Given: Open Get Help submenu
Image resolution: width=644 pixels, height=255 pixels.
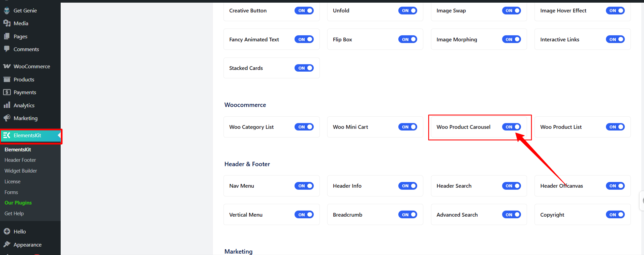Looking at the screenshot, I should 14,214.
